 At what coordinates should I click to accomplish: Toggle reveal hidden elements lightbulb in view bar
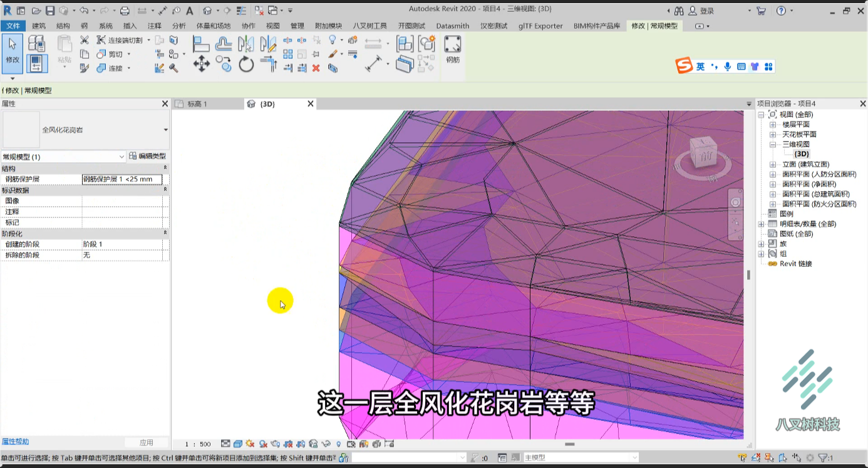[339, 444]
